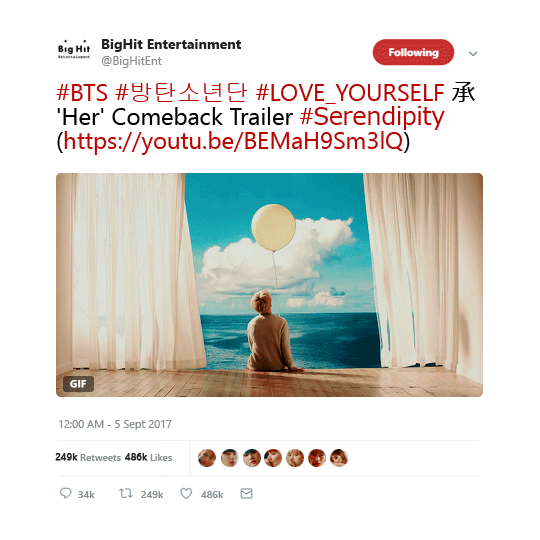
Task: Expand the tweet options chevron menu
Action: [x=473, y=53]
